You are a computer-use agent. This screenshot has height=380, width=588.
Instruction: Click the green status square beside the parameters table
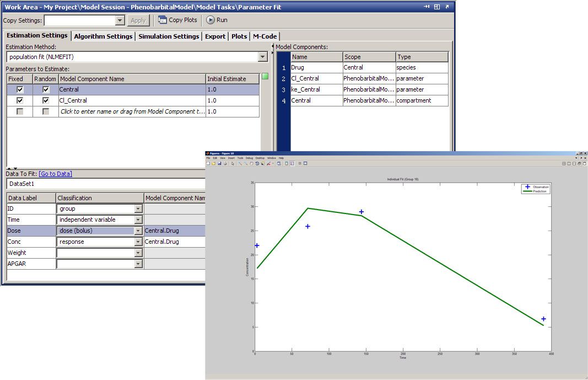coord(265,76)
